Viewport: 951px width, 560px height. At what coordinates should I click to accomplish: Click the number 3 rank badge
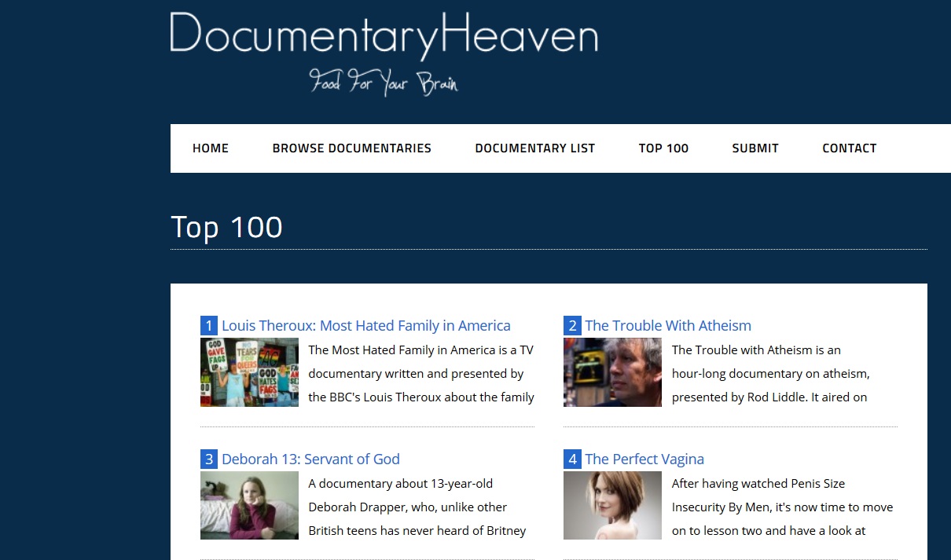click(x=209, y=459)
